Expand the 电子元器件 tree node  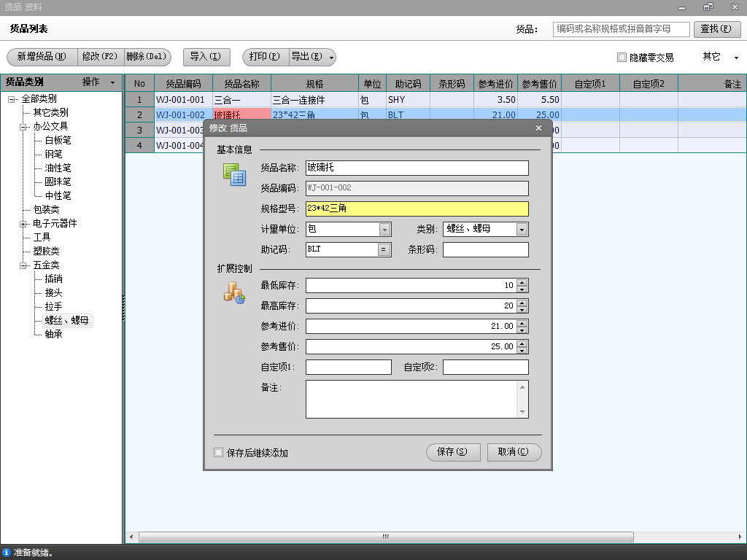(x=23, y=224)
